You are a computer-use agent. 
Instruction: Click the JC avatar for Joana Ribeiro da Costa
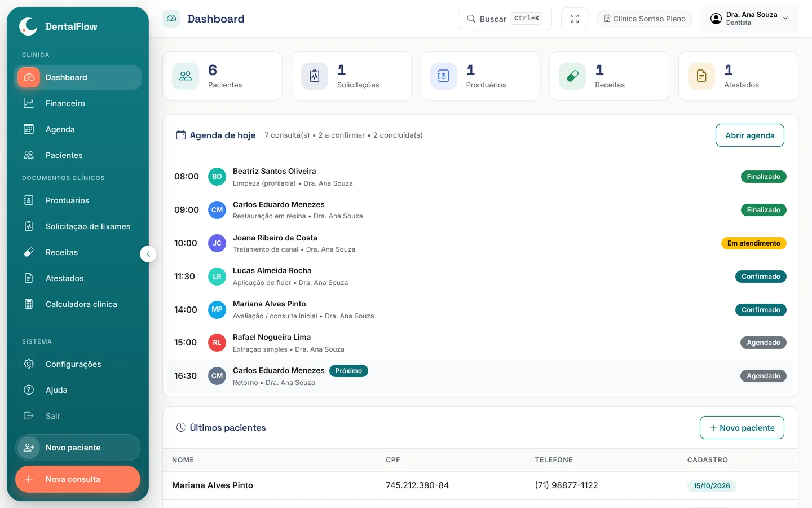click(217, 243)
